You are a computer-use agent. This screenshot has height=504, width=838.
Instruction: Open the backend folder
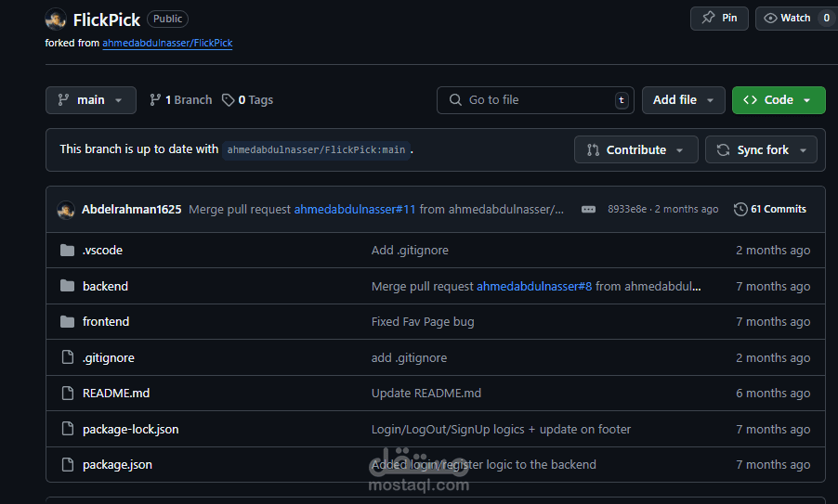pos(105,286)
